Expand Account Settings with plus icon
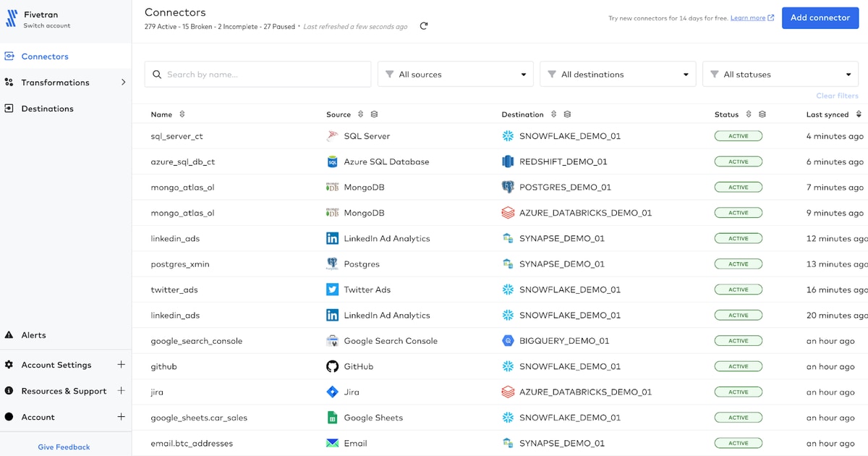This screenshot has height=456, width=868. 121,365
